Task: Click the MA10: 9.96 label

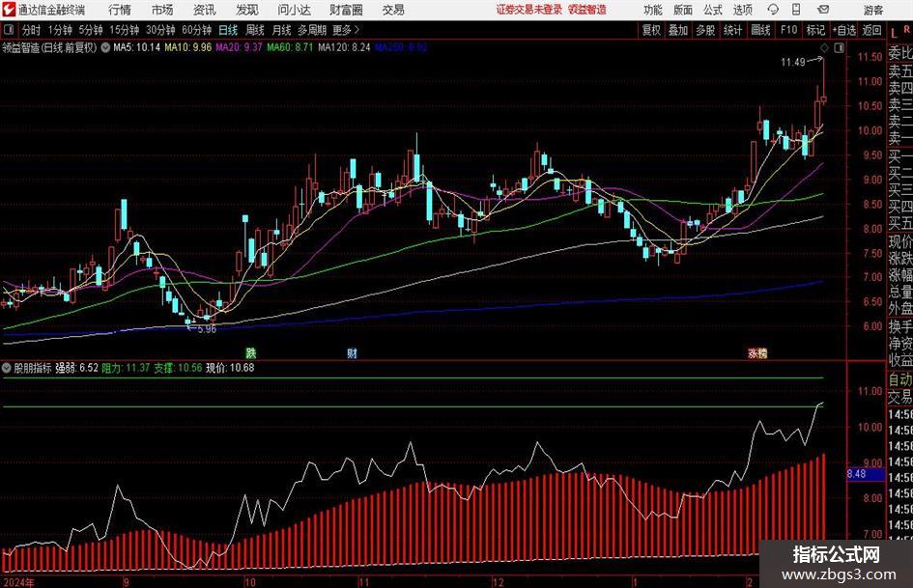Action: (x=188, y=47)
